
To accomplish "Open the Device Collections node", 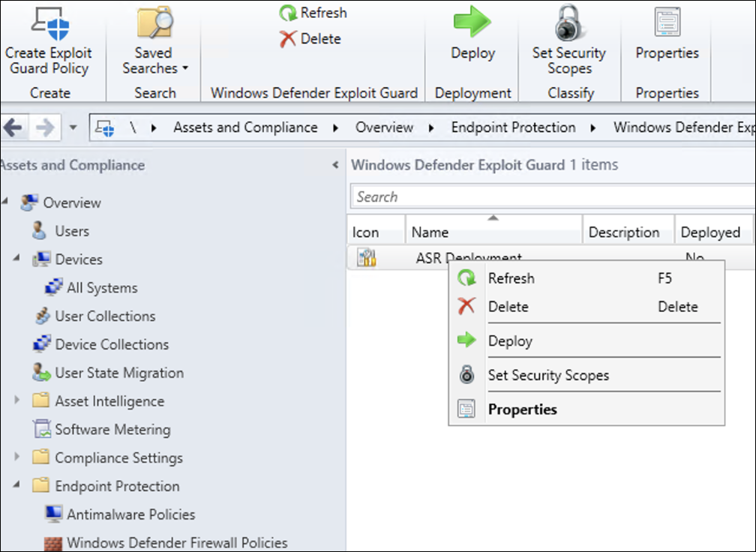I will pos(111,344).
